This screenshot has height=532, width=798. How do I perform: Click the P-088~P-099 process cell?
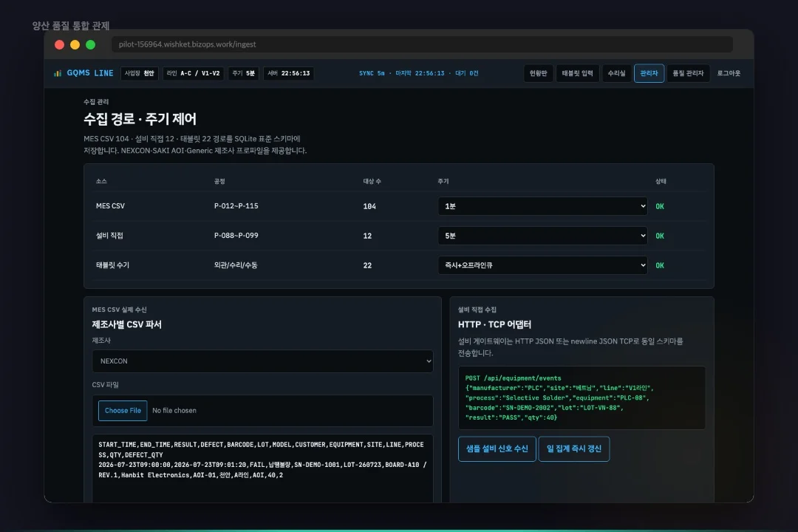point(236,236)
